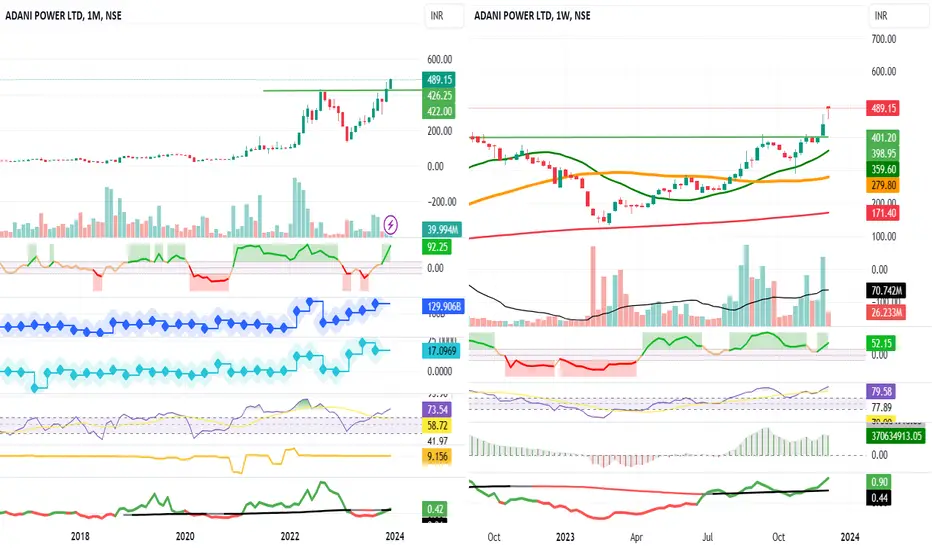The width and height of the screenshot is (932, 550).
Task: Click the yellow 58.72 RSI average value
Action: 437,425
